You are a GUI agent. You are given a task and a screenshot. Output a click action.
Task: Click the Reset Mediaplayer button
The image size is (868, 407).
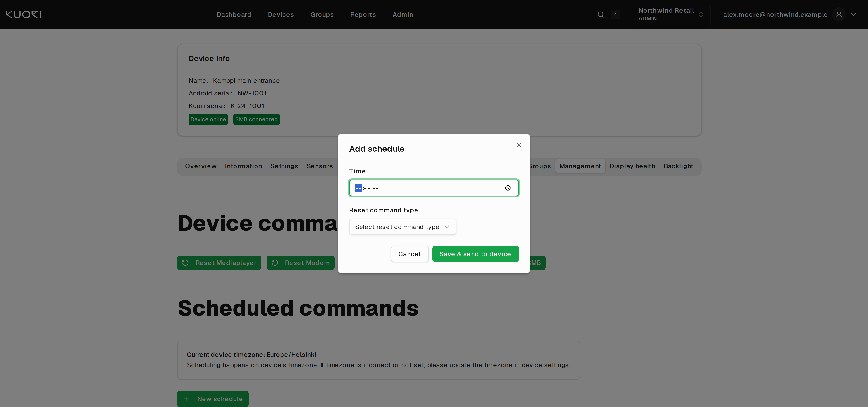[x=219, y=263]
